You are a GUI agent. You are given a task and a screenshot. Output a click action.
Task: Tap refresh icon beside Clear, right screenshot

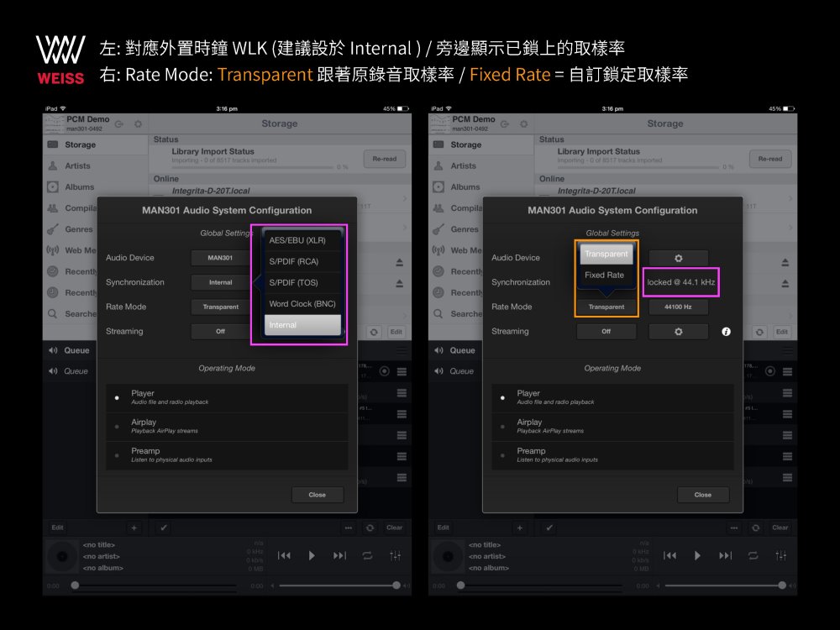[x=755, y=528]
